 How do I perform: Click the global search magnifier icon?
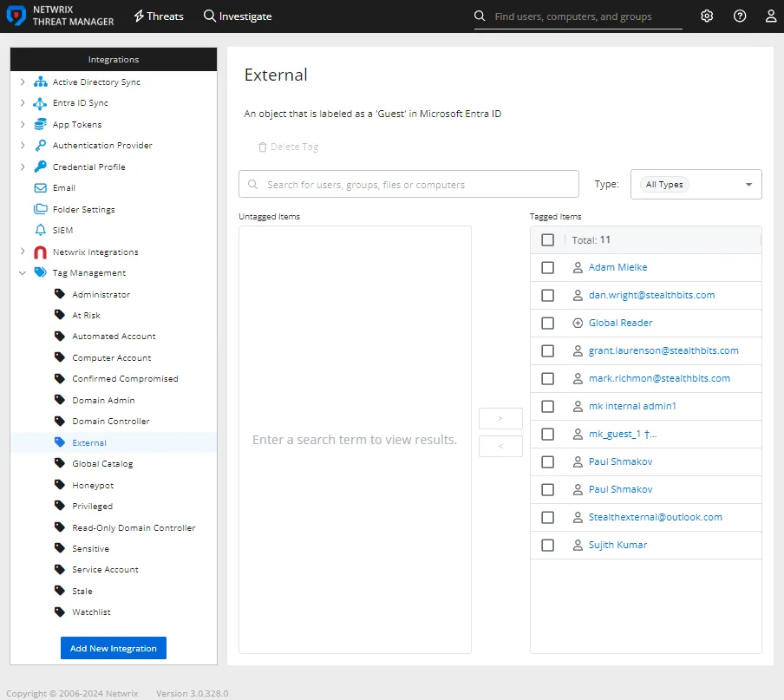coord(480,16)
